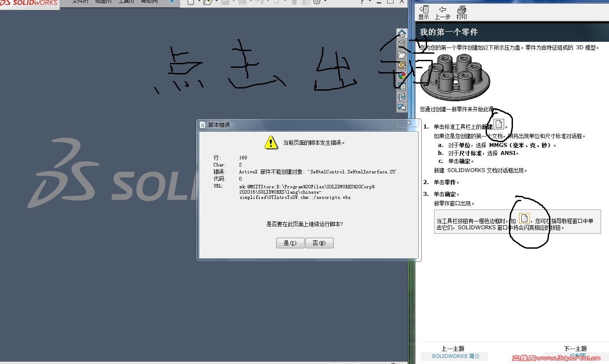Screen dimensions: 609x364
Task: Click the ActiveX error description text
Action: pyautogui.click(x=318, y=172)
